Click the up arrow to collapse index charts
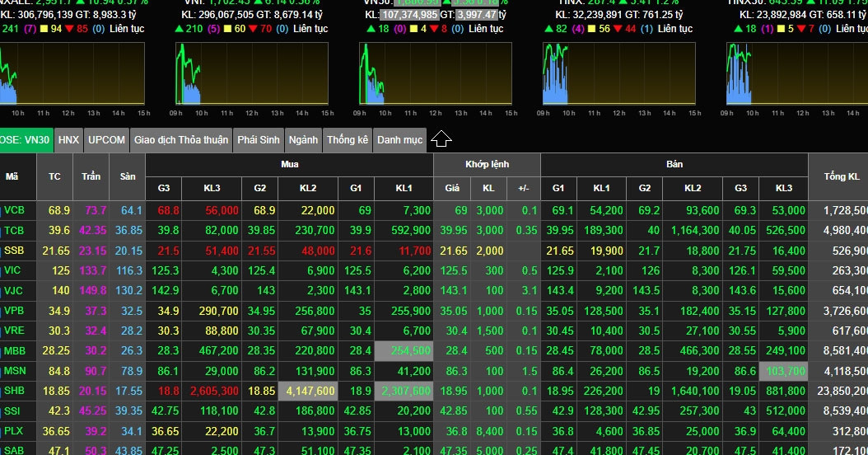 (x=441, y=138)
